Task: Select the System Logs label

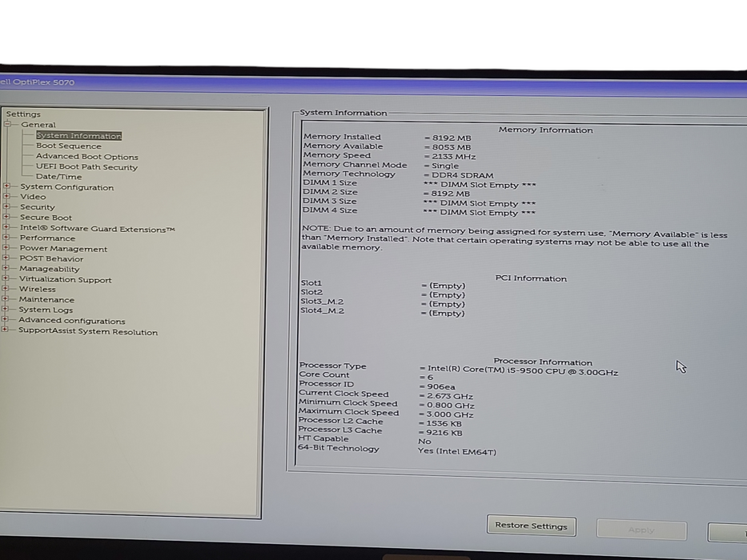Action: coord(46,310)
